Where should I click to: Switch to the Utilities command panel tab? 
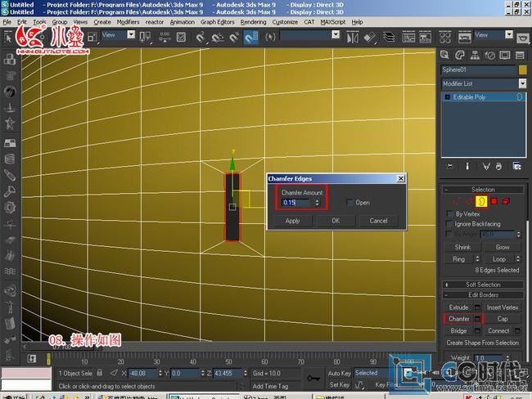(x=520, y=55)
